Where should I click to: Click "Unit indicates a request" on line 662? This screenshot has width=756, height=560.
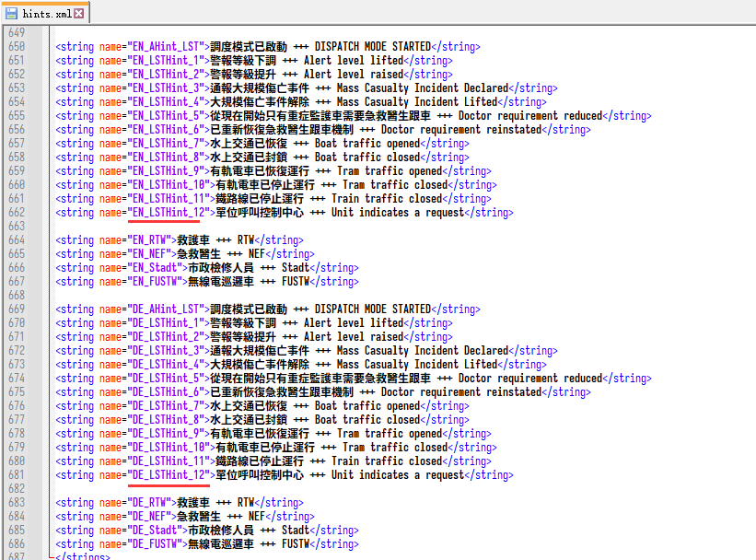(x=398, y=213)
